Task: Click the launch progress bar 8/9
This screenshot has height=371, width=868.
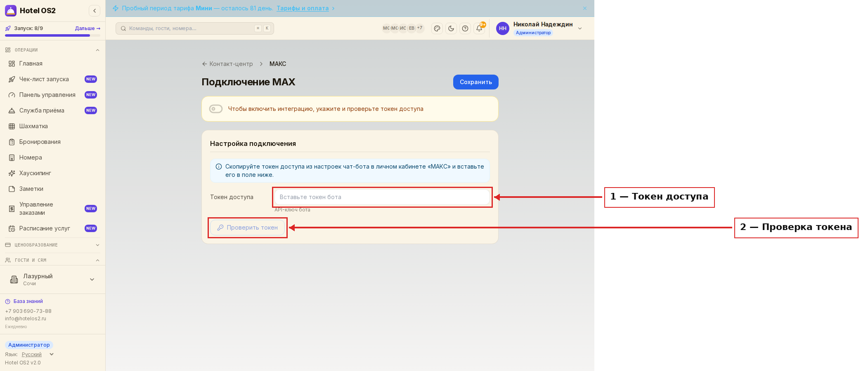Action: point(52,35)
